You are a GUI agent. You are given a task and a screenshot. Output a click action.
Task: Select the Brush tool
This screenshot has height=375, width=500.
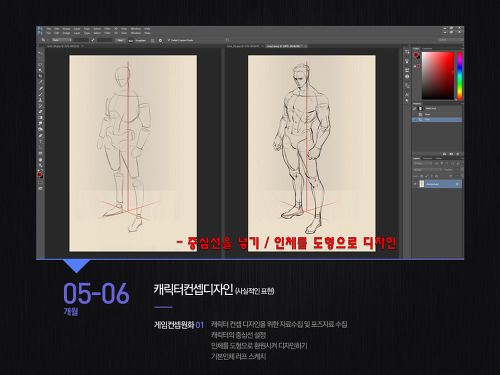[41, 94]
